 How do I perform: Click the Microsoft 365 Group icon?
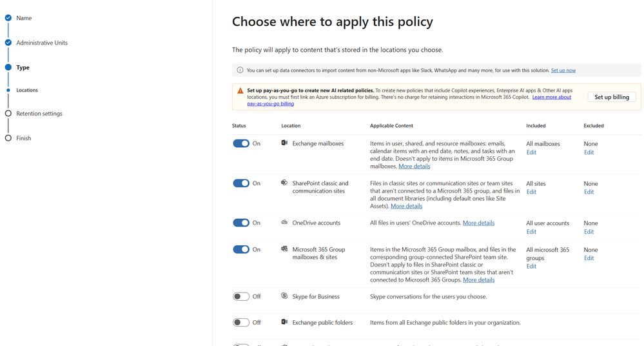pos(284,249)
